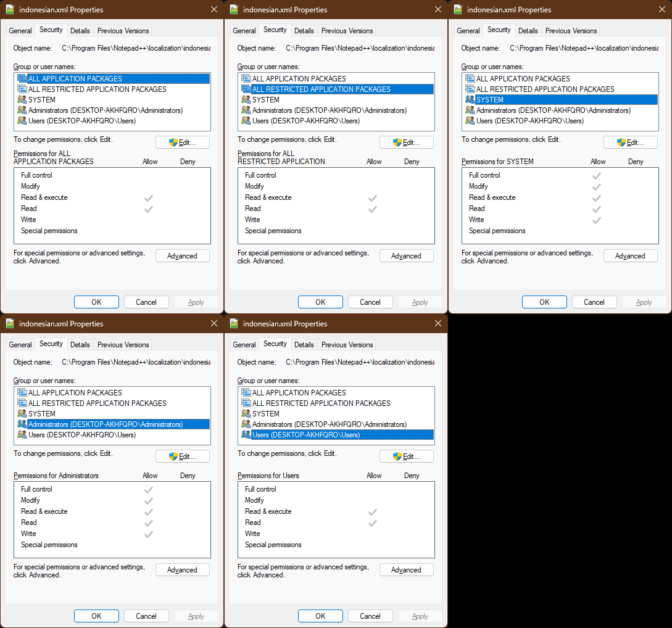Screen dimensions: 672x628
Task: Select highlighted 'SYSTEM' row text
Action: 490,99
